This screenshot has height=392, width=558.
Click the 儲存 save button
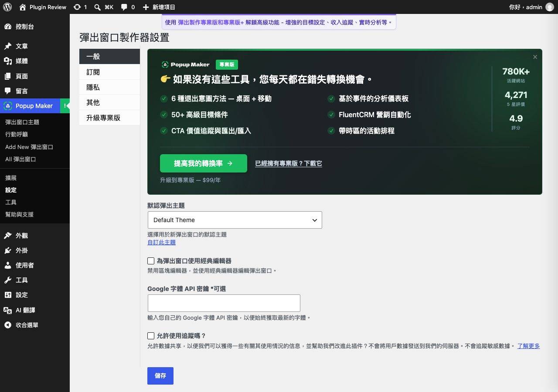coord(160,376)
